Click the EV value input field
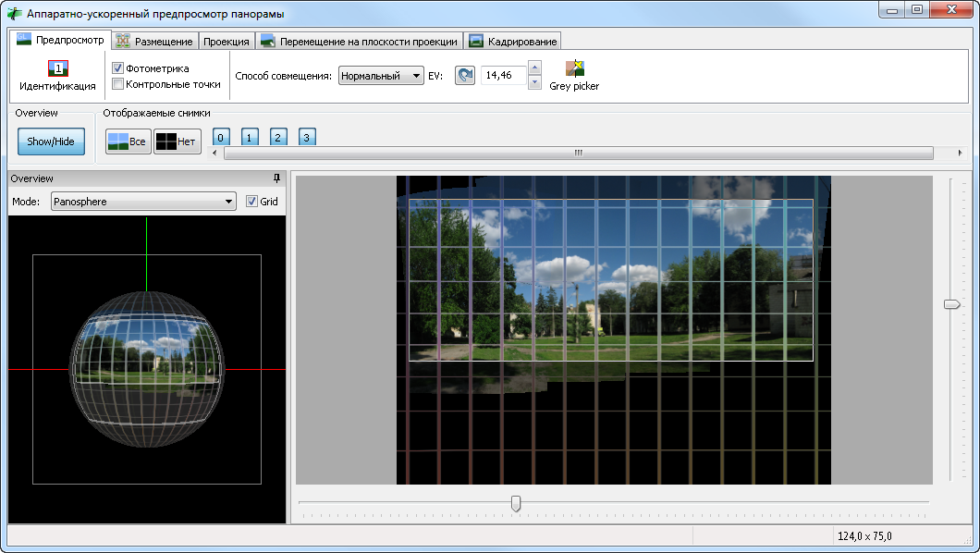Image resolution: width=980 pixels, height=553 pixels. 502,76
